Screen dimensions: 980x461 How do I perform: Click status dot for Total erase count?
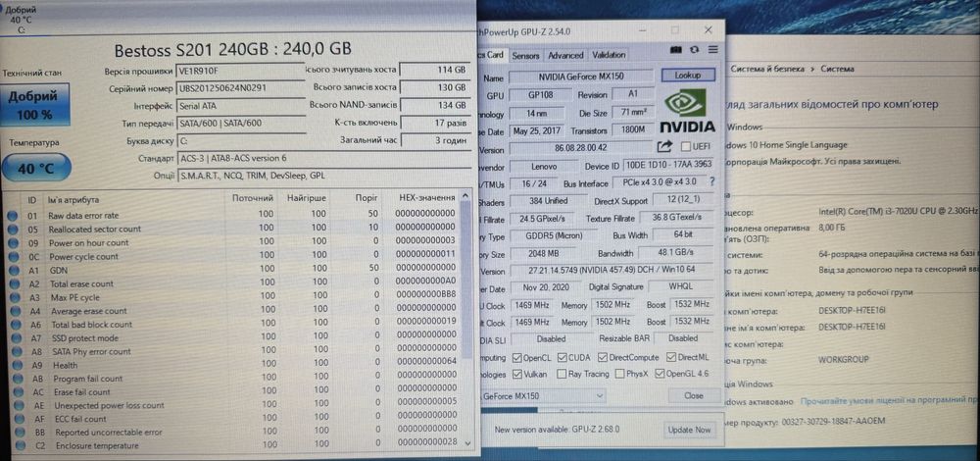coord(13,283)
